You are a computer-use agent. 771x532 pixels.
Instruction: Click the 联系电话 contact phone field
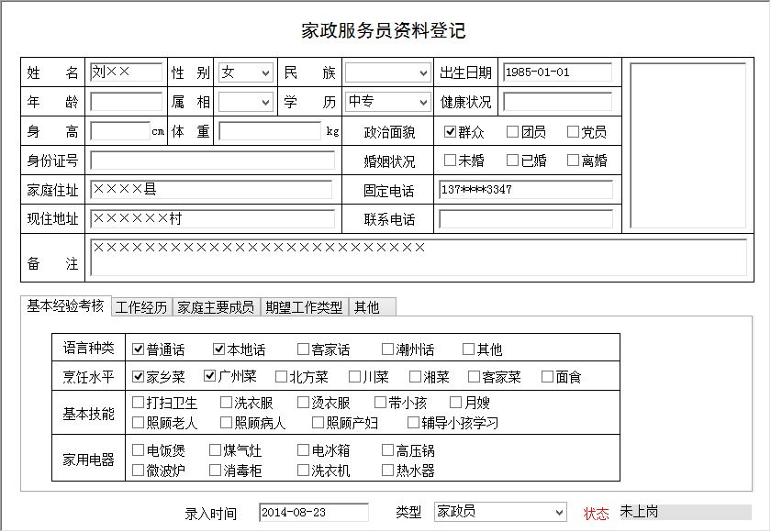[x=526, y=218]
